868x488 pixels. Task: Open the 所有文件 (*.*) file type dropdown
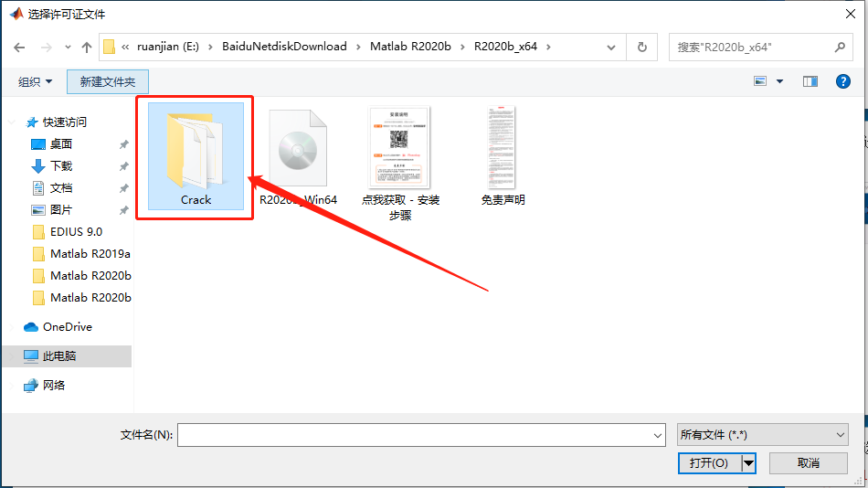pyautogui.click(x=762, y=435)
